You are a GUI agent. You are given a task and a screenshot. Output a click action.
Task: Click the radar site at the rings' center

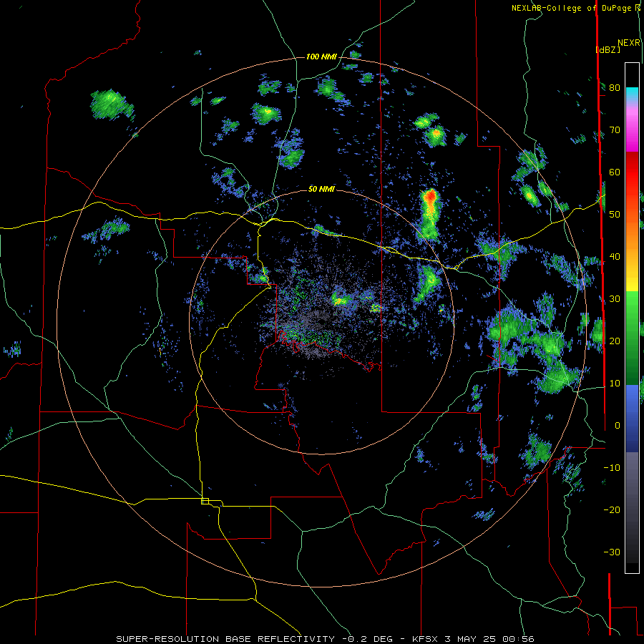(321, 321)
